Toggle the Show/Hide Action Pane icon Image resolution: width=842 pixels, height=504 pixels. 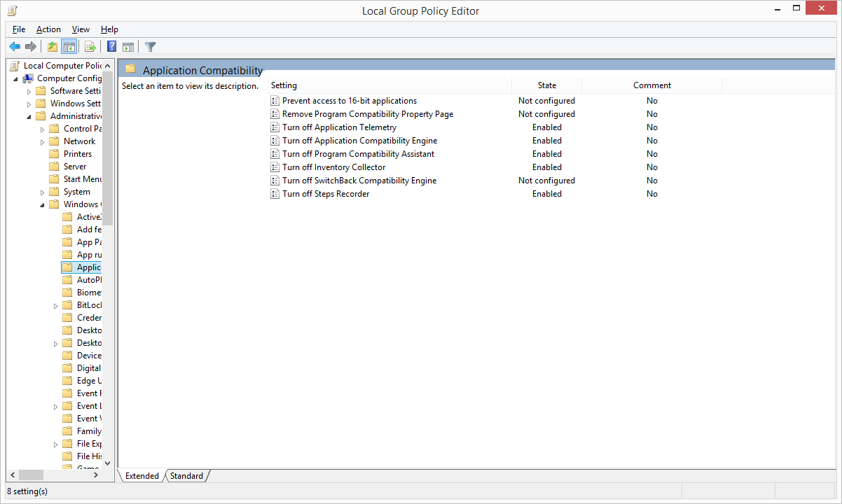point(128,47)
